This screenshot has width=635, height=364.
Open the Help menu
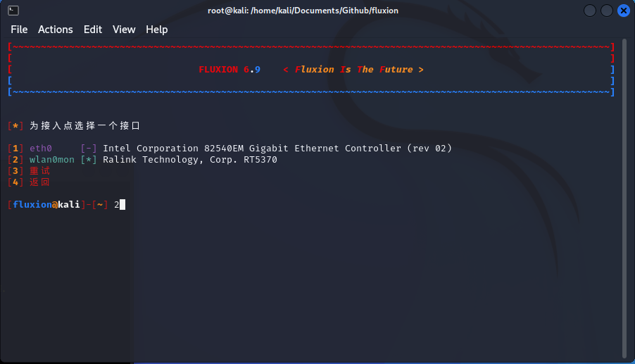(x=157, y=30)
